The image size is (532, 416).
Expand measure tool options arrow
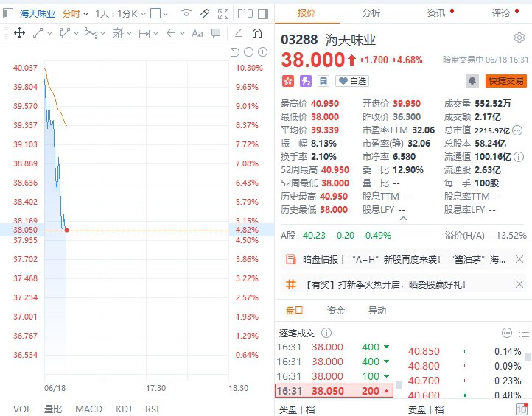[129, 33]
